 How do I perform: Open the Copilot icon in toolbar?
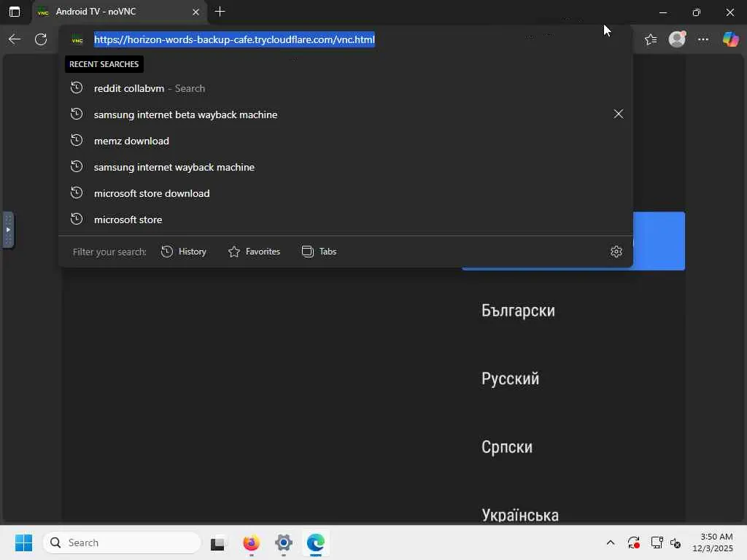click(730, 39)
